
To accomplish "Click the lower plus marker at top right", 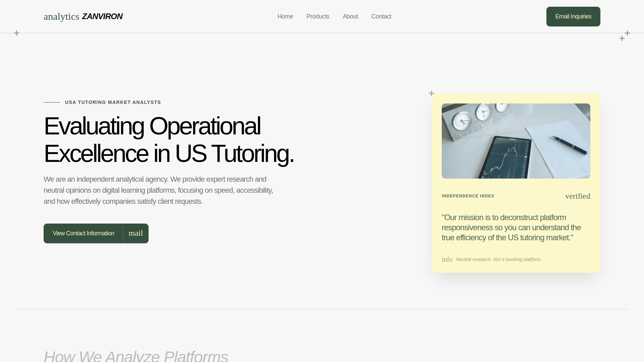I will [x=622, y=39].
